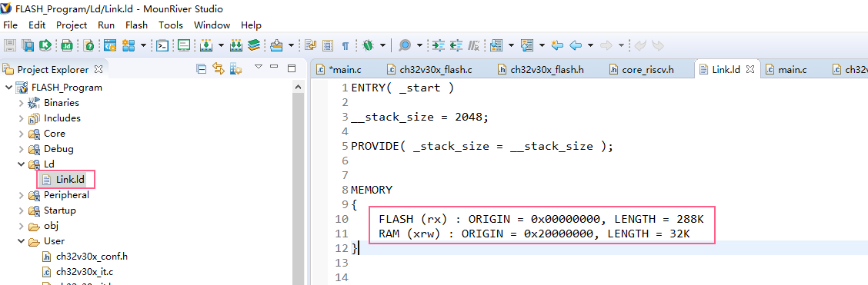Image resolution: width=868 pixels, height=285 pixels.
Task: Click the Next Annotation toolbar icon
Action: pos(496,45)
